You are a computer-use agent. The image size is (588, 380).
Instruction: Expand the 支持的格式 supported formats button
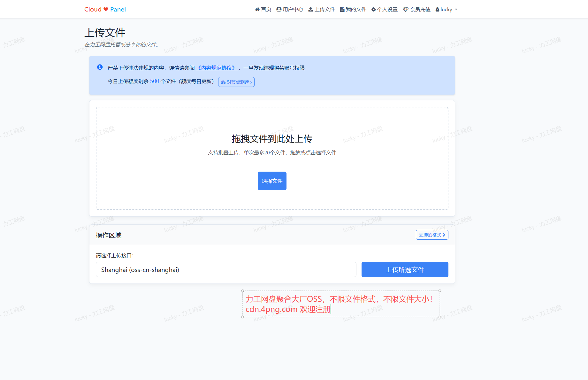click(x=432, y=235)
